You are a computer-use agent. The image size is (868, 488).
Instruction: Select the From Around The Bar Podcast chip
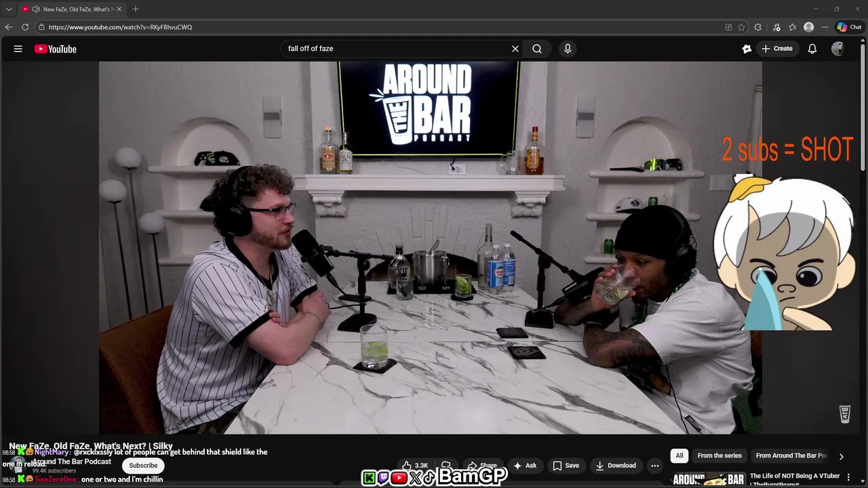point(791,455)
